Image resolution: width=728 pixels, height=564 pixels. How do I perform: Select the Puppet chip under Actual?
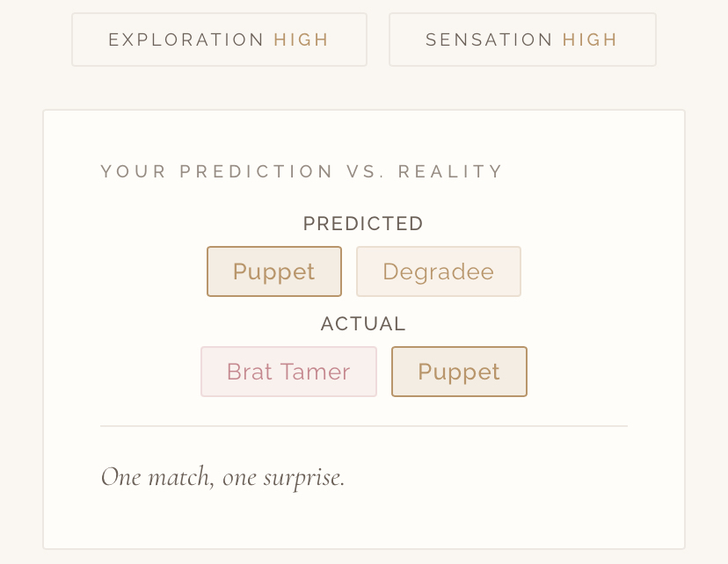pyautogui.click(x=459, y=372)
